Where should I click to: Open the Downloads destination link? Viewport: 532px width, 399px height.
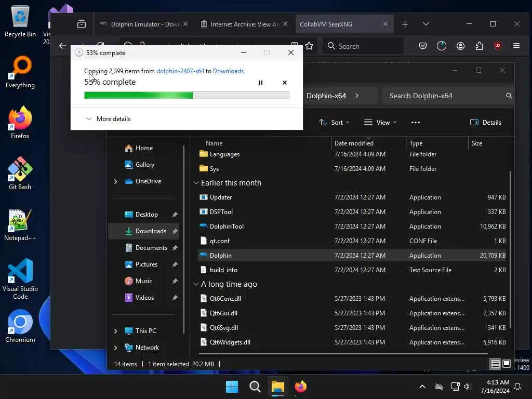(x=229, y=71)
